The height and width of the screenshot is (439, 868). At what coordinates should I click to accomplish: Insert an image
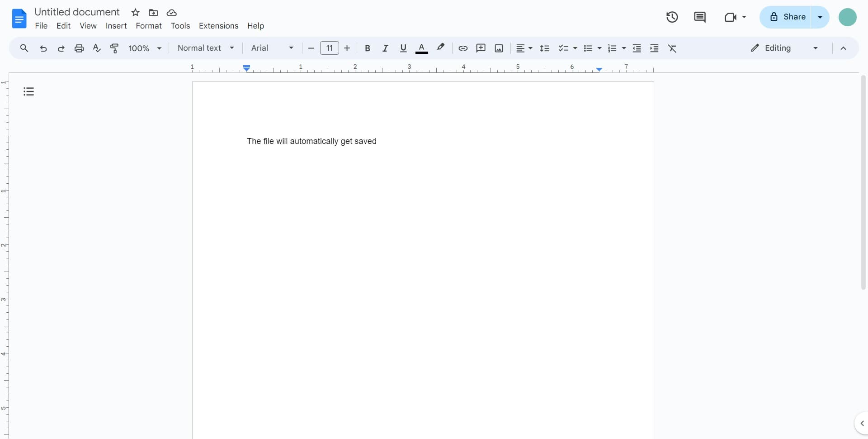pos(498,48)
